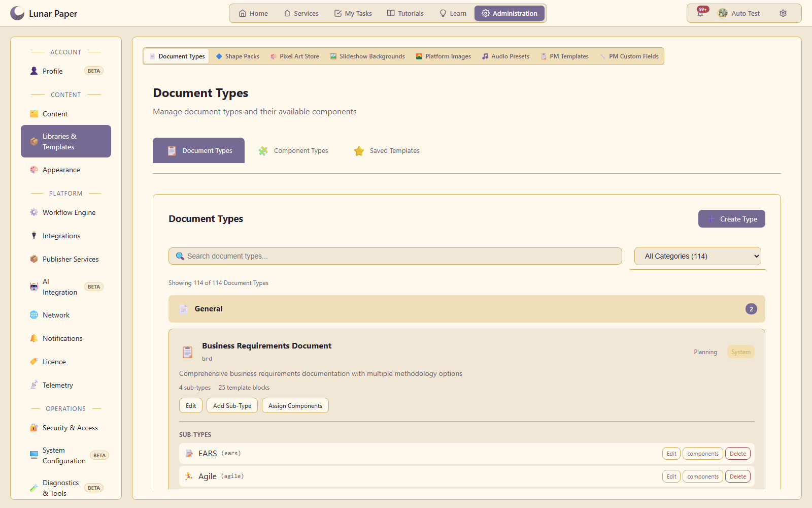Switch to Component Types tab
This screenshot has width=812, height=508.
point(293,150)
